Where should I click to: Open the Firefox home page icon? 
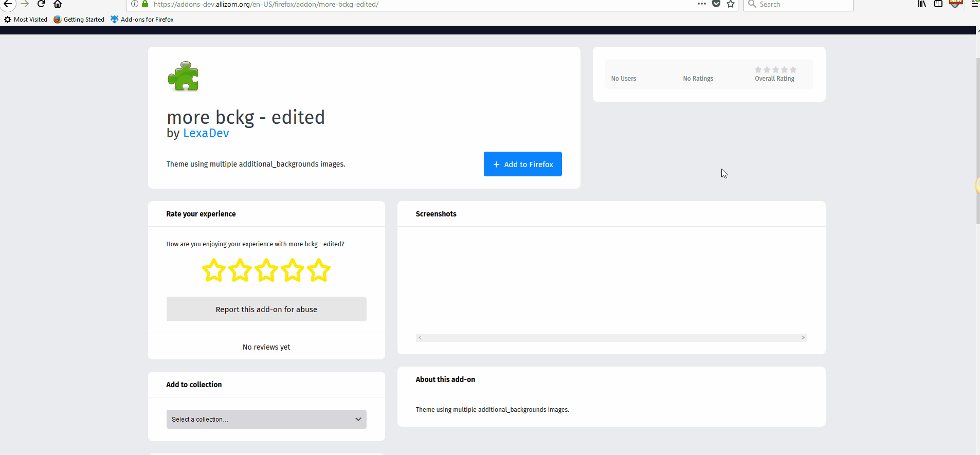click(x=58, y=4)
